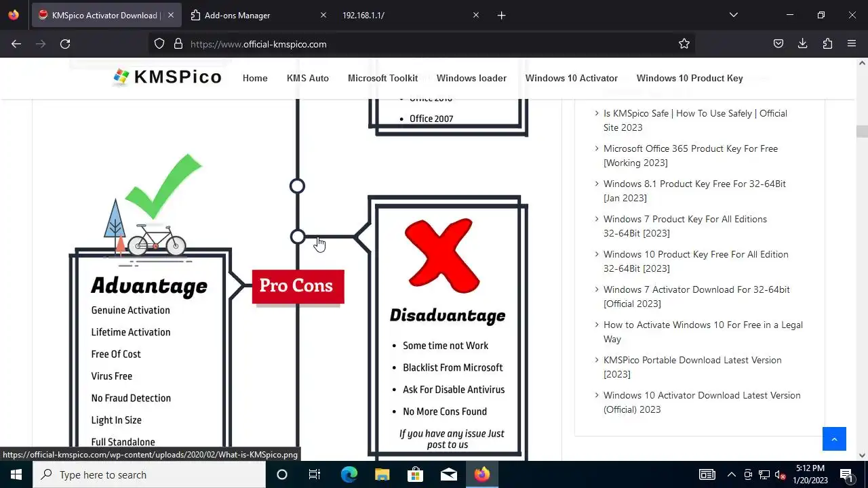
Task: Click the muted volume tray icon
Action: point(781,474)
